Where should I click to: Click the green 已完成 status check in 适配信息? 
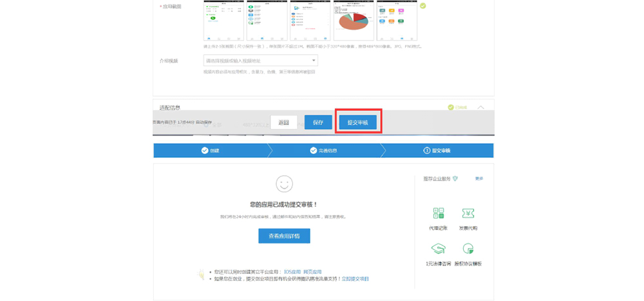[451, 108]
